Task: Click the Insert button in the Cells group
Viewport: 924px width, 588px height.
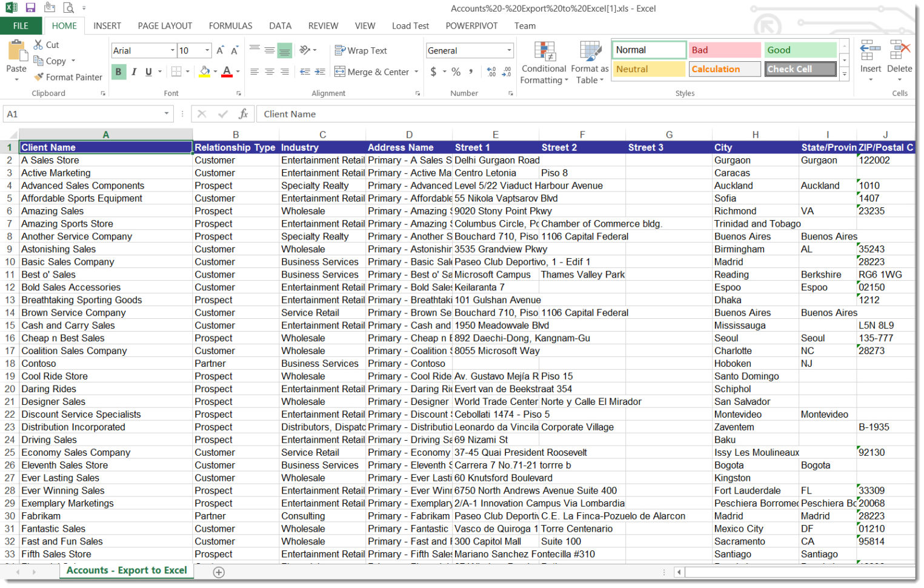Action: [871, 58]
